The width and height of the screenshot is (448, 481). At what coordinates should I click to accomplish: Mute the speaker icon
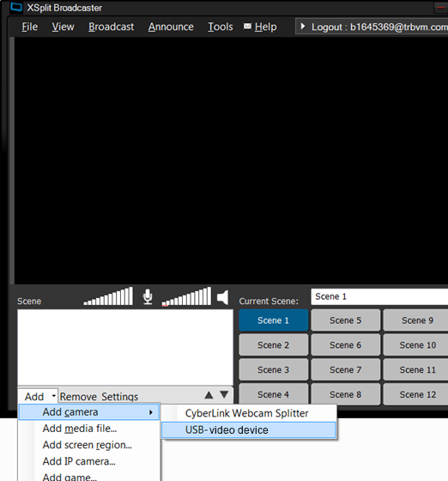(x=223, y=297)
